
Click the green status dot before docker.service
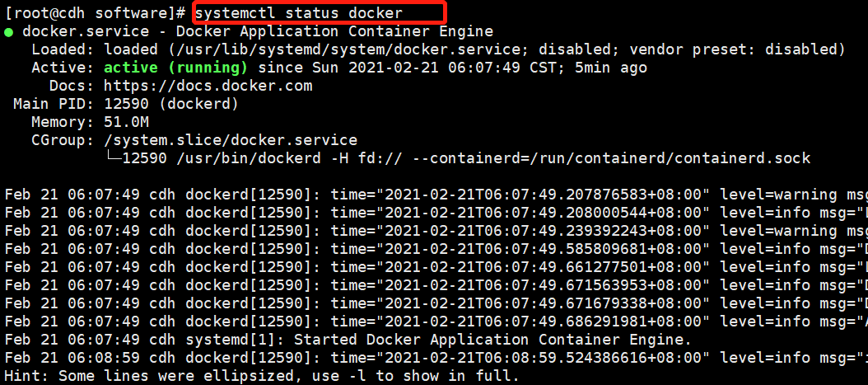click(9, 32)
